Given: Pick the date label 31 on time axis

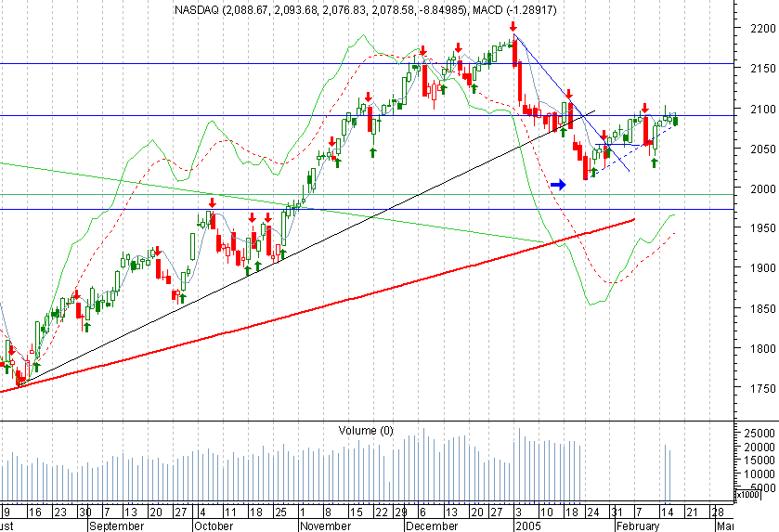Looking at the screenshot, I should tap(617, 513).
